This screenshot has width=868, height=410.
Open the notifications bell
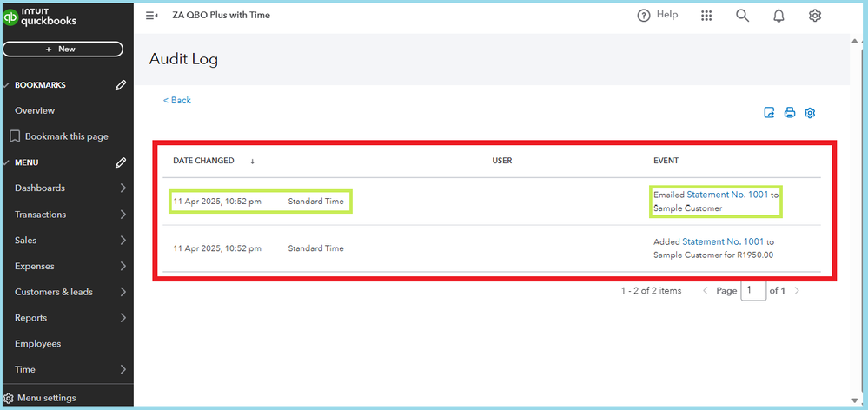point(779,16)
